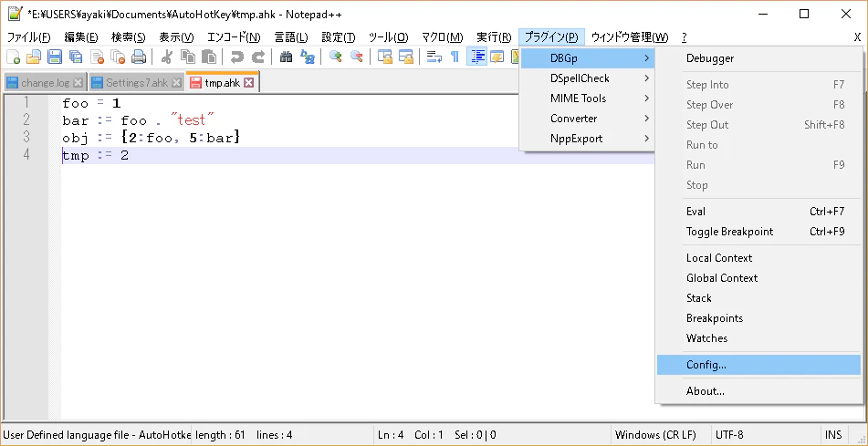
Task: Save current file with floppy icon
Action: point(54,57)
